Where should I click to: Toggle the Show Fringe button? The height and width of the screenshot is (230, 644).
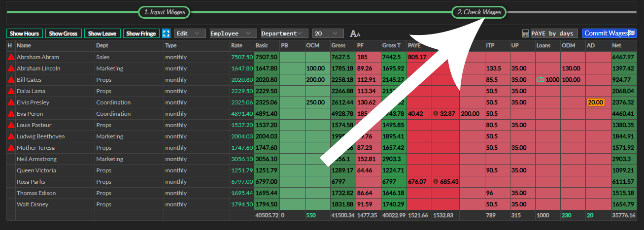[141, 33]
